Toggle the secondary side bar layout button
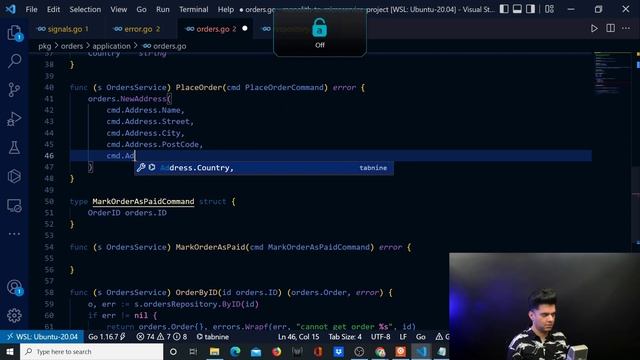The height and width of the screenshot is (360, 640). click(530, 9)
